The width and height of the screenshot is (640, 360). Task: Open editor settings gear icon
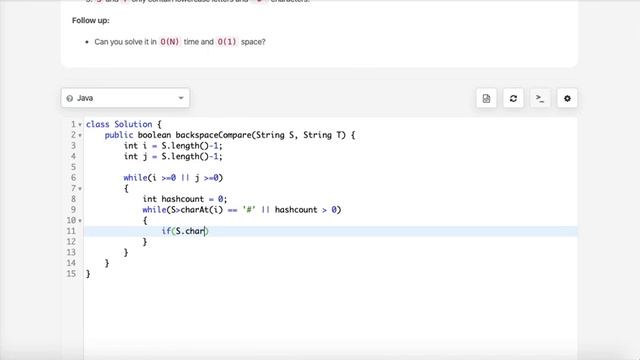[567, 98]
